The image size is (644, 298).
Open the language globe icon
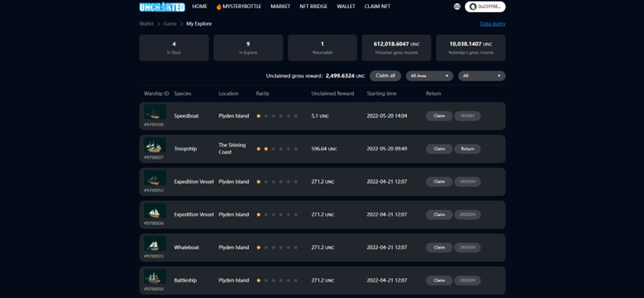457,7
